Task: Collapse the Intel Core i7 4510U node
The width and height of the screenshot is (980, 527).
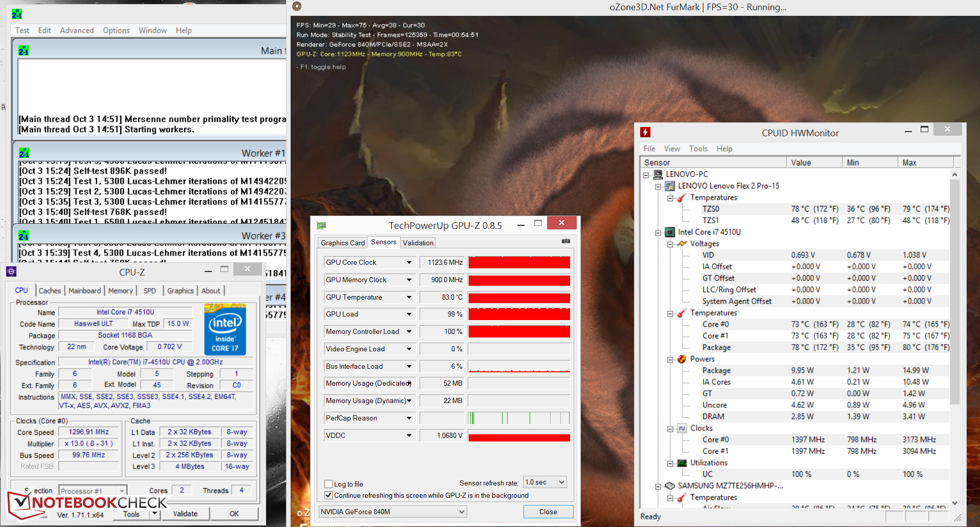Action: pos(658,233)
